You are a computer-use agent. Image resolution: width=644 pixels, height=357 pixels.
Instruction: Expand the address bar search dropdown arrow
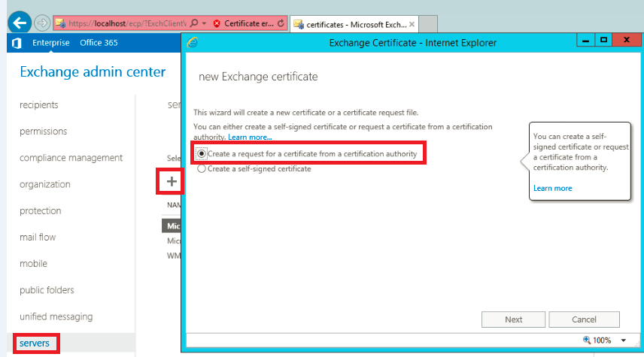pos(204,23)
